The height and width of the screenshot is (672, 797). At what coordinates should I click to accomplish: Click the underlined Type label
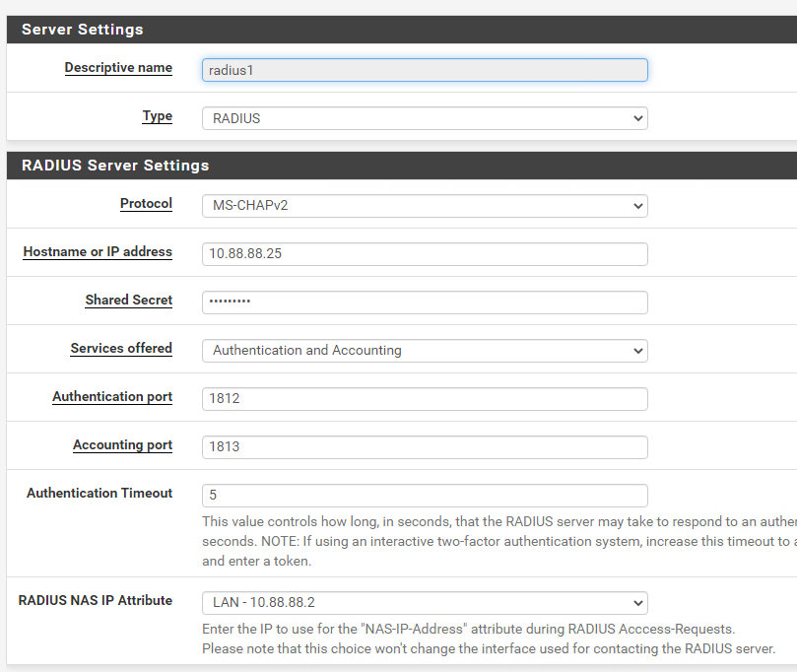pyautogui.click(x=157, y=116)
